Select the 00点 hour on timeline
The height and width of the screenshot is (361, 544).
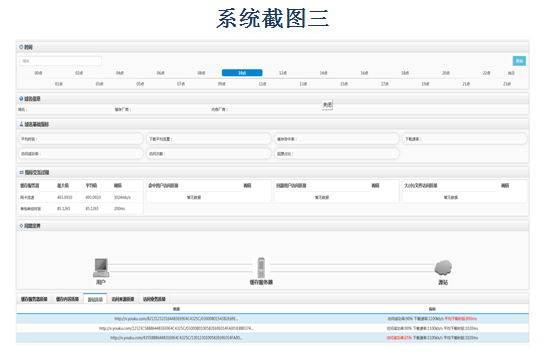click(38, 73)
